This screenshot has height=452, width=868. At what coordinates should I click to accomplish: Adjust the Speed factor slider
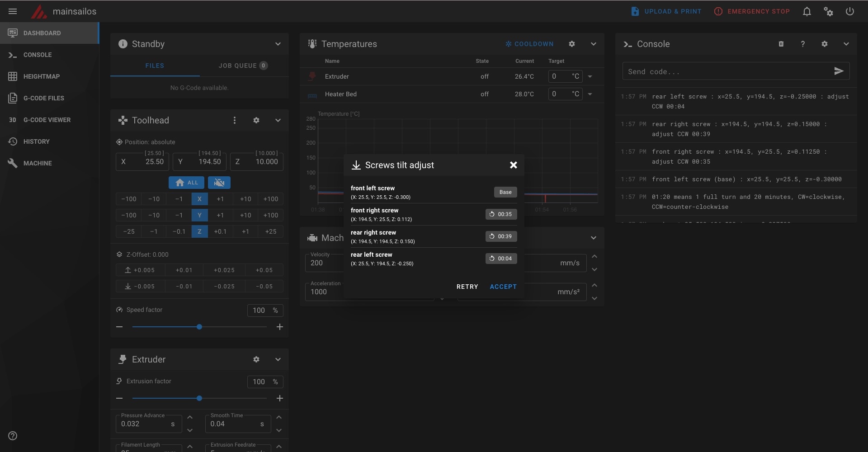click(199, 327)
